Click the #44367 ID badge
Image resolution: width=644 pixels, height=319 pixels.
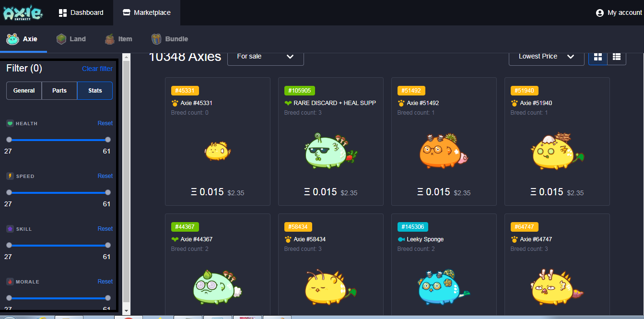coord(185,227)
